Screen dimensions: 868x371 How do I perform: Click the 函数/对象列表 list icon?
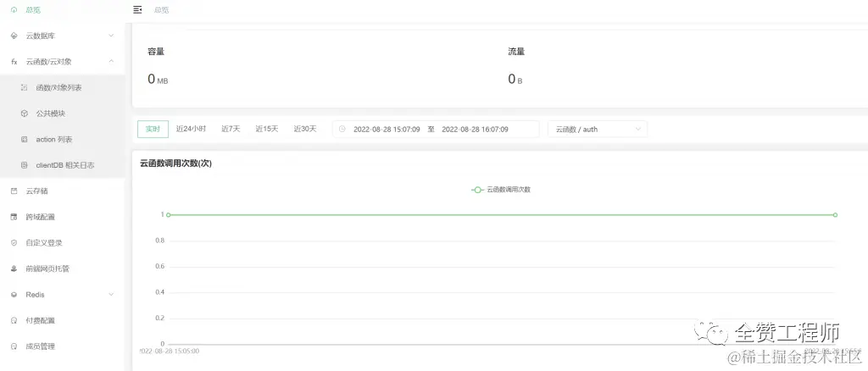click(x=24, y=87)
